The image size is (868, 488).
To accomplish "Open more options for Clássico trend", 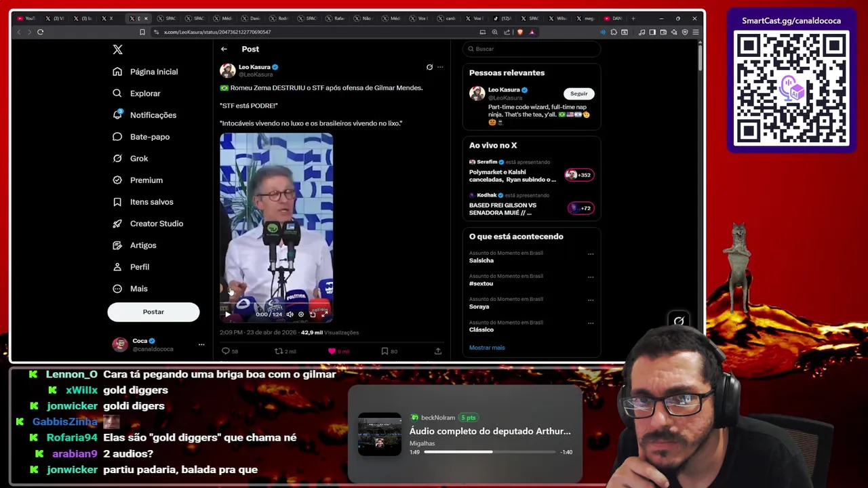I will [591, 323].
